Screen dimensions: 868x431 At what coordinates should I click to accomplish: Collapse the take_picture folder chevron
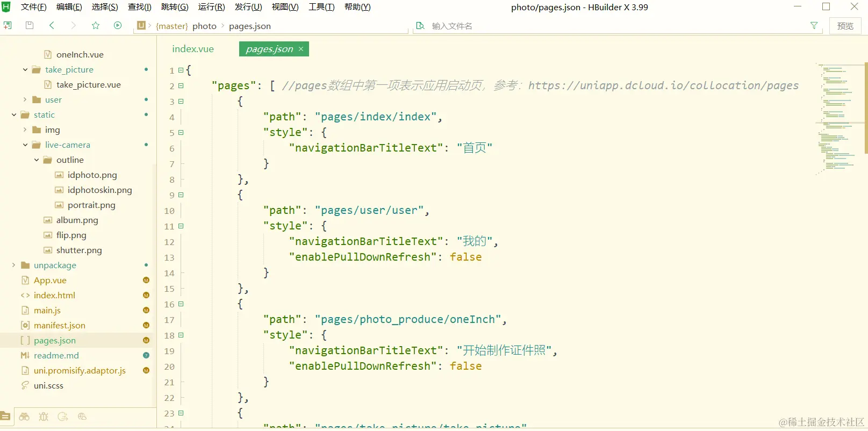click(25, 70)
